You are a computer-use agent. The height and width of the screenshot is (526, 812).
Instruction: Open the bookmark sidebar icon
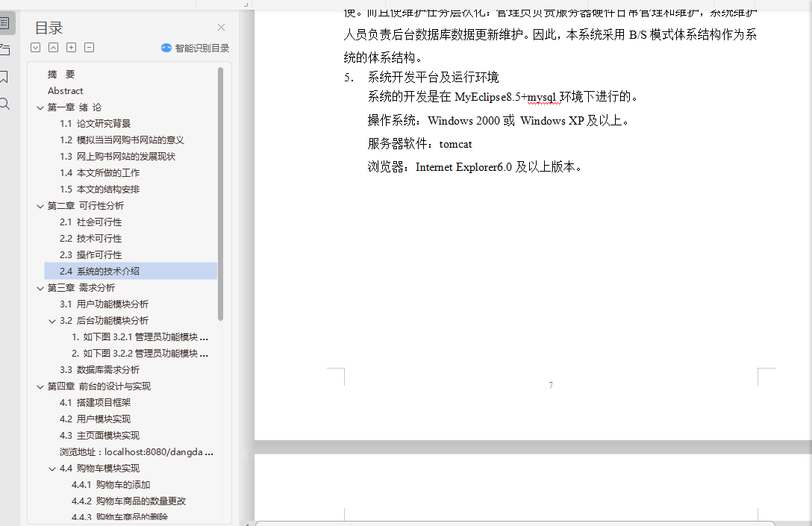[4, 77]
